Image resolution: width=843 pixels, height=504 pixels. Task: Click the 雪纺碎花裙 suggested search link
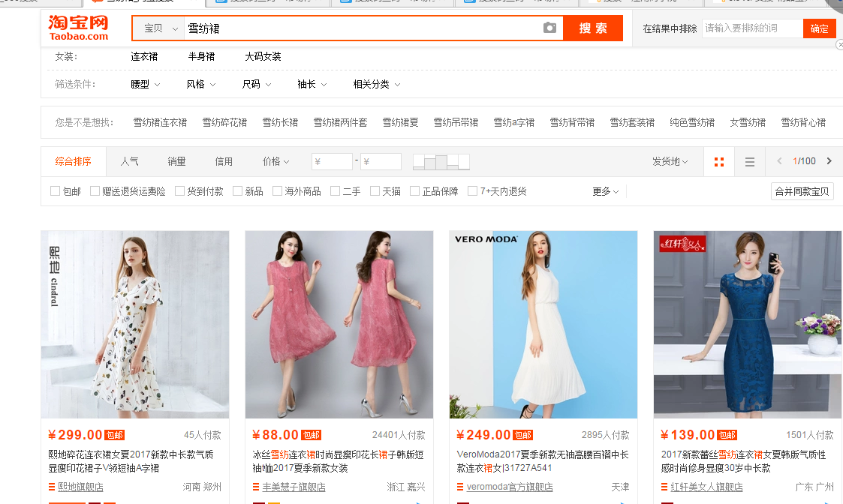[224, 123]
